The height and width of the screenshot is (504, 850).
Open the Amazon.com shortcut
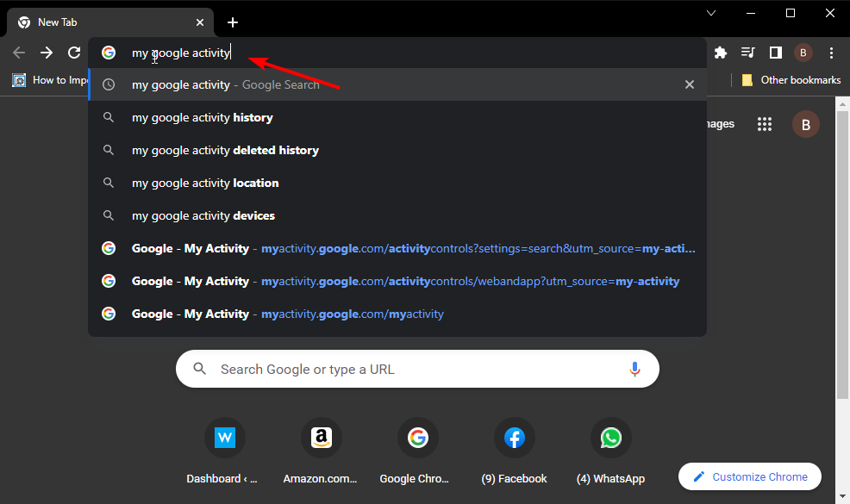(322, 438)
